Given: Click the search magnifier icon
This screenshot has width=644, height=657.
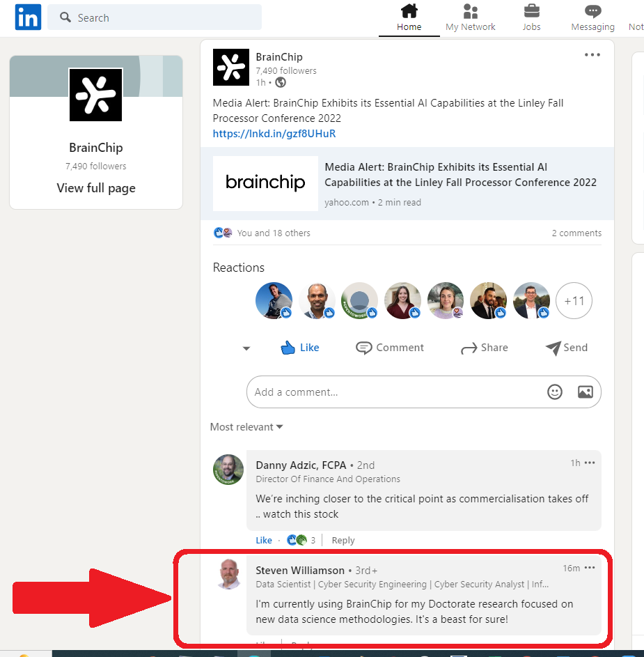Looking at the screenshot, I should pos(65,17).
